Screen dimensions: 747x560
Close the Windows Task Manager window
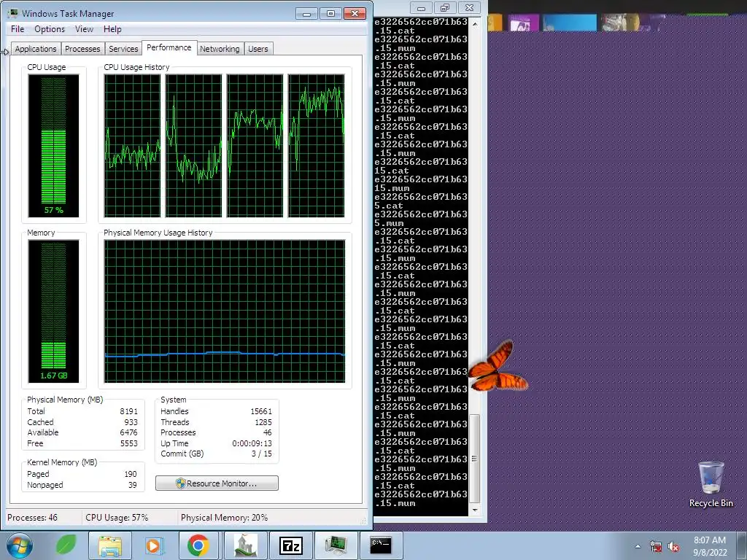pyautogui.click(x=355, y=13)
